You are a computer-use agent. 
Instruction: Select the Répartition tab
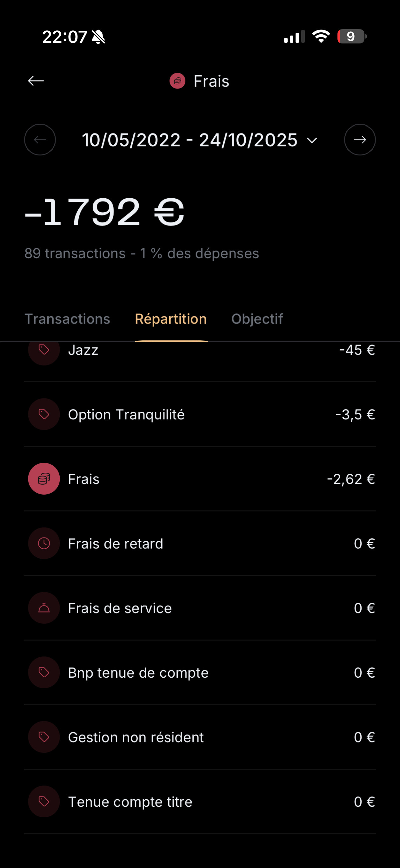pos(171,319)
